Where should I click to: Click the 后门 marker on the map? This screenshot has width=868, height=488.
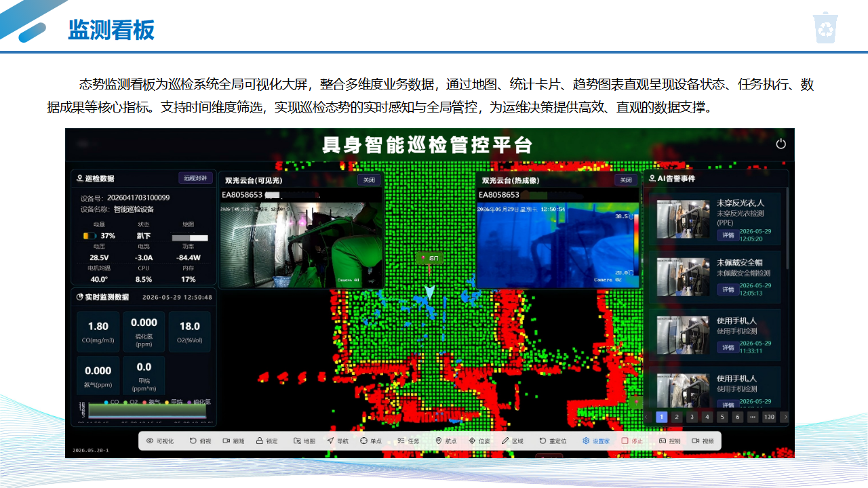pyautogui.click(x=430, y=258)
